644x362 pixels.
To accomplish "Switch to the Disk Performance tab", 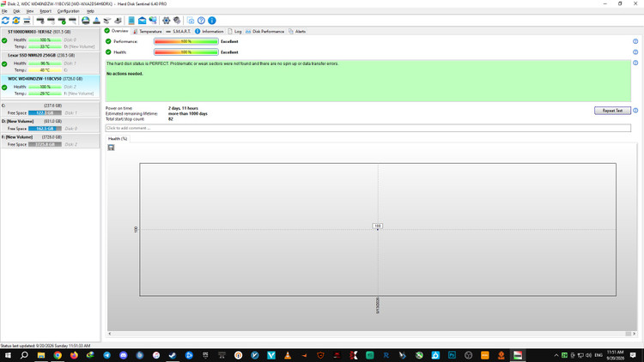I will tap(265, 31).
